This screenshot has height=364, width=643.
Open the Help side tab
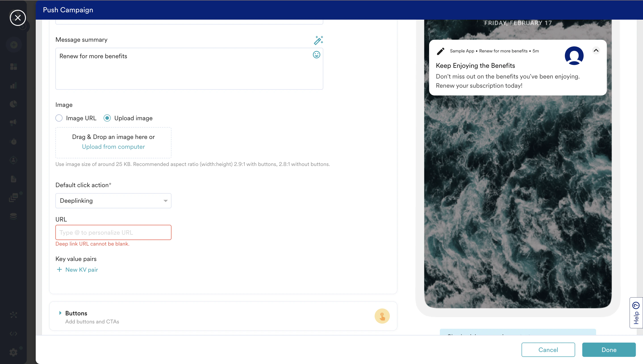[636, 313]
